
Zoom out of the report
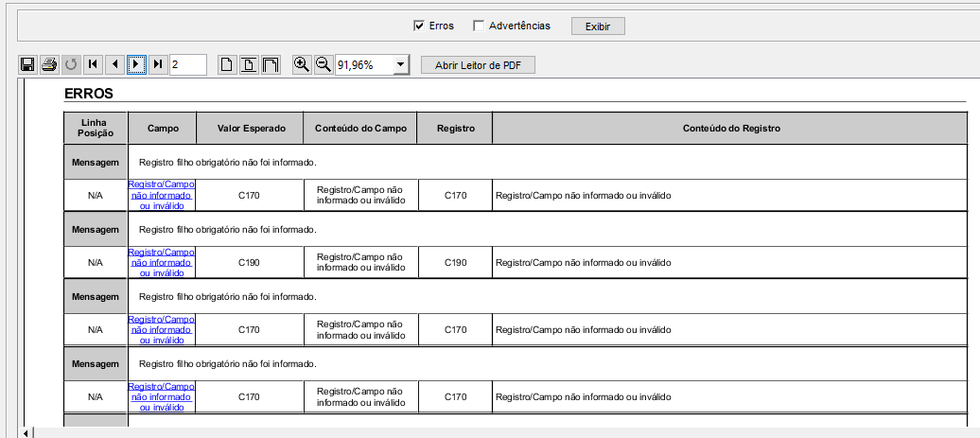point(323,64)
